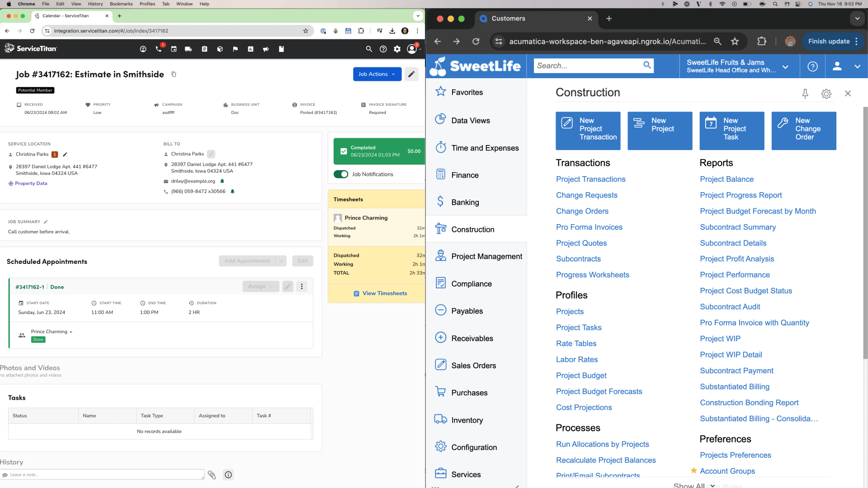Click the paperclip attach icon in History
The image size is (868, 488).
point(212,474)
